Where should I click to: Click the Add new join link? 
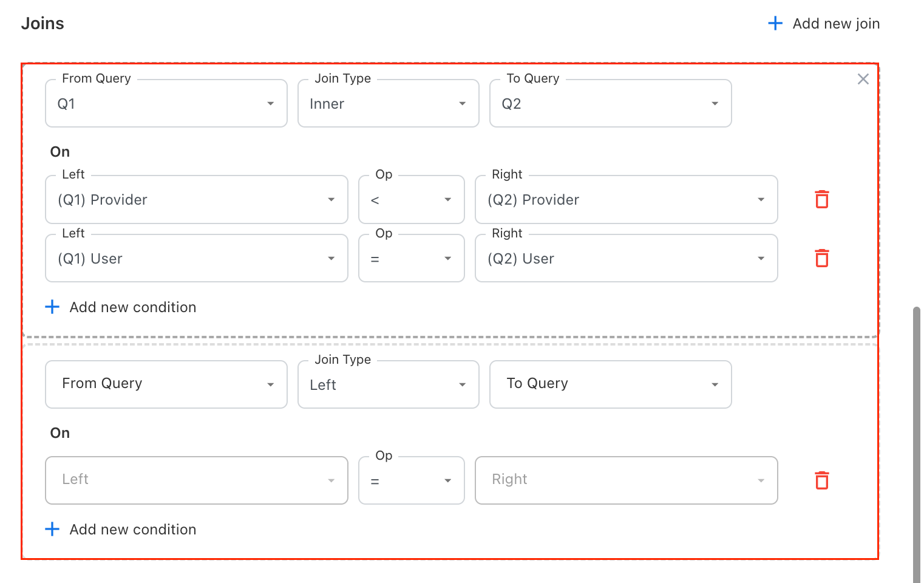(824, 24)
